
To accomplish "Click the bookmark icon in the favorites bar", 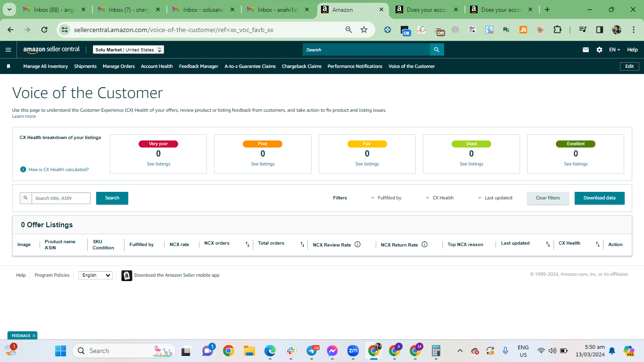I will click(8, 66).
